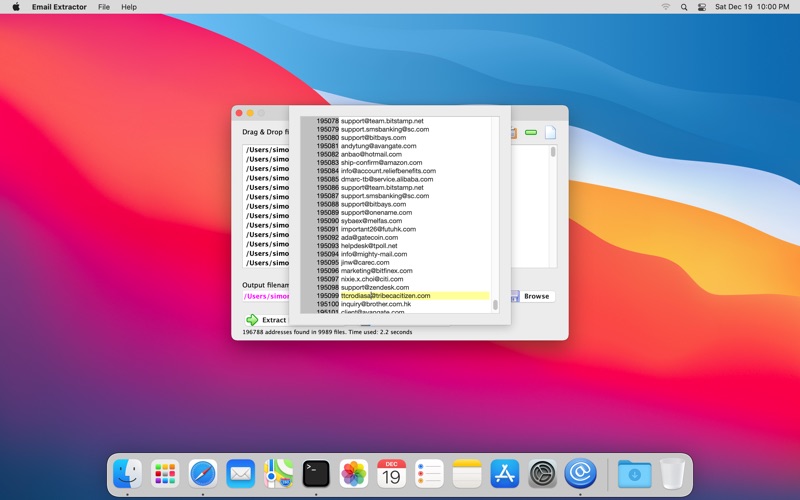The height and width of the screenshot is (500, 800).
Task: Open Photos from the Dock
Action: [x=354, y=473]
